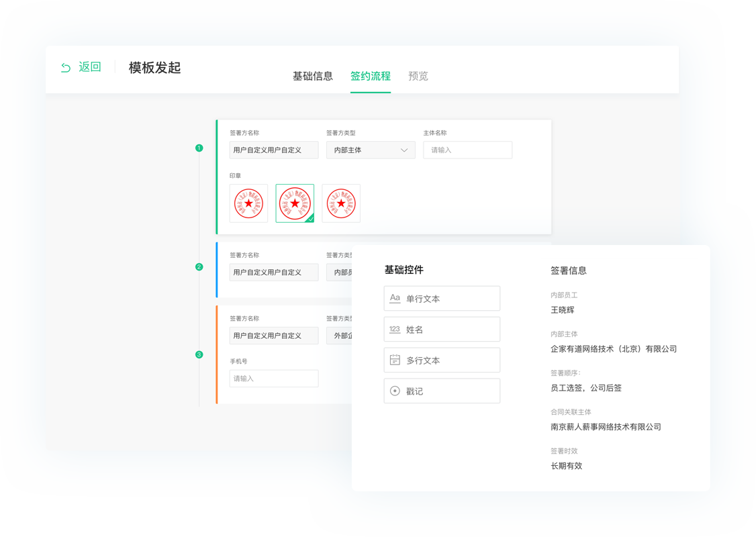Click the 手机号 input field
Screen dimensions: 756x537
tap(274, 379)
